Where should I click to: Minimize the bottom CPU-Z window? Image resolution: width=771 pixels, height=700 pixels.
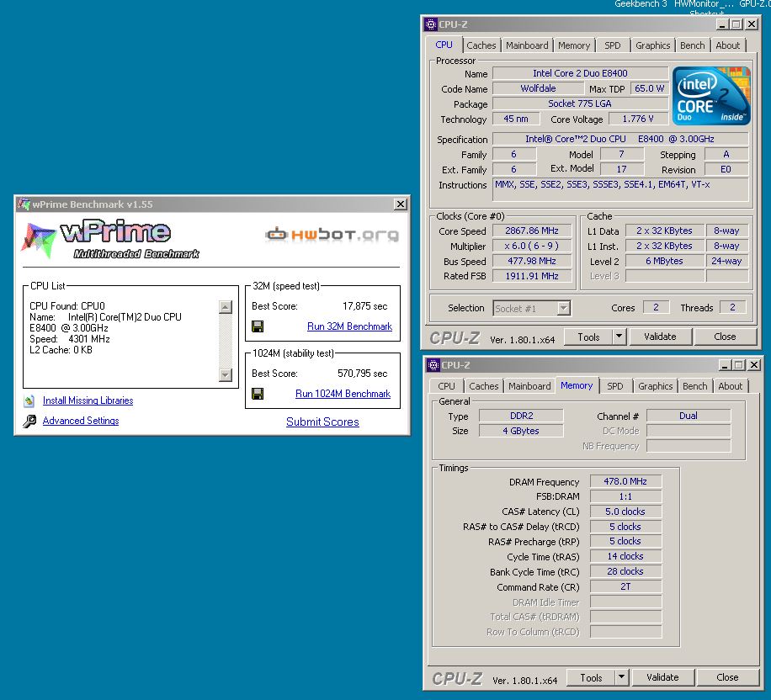point(725,365)
